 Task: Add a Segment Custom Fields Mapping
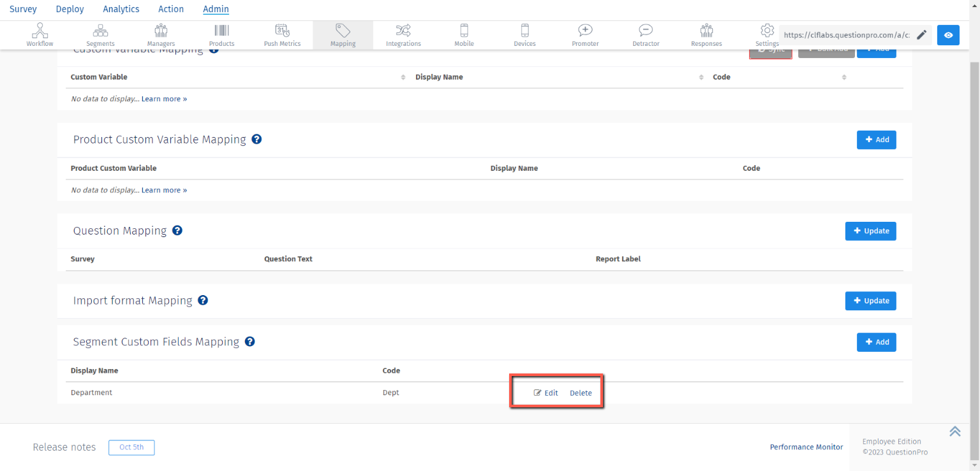pos(876,342)
